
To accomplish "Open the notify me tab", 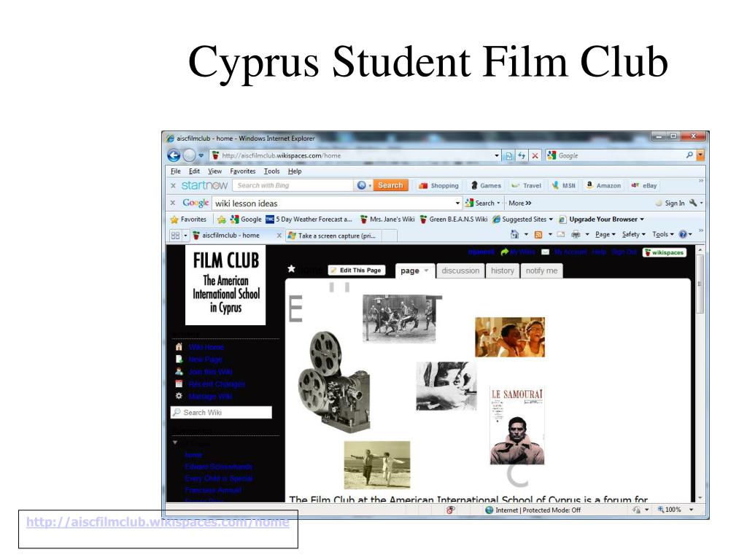I will (x=542, y=271).
